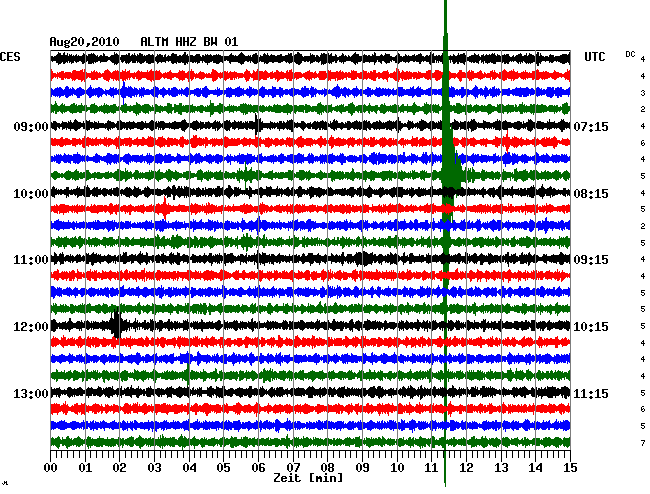The height and width of the screenshot is (494, 650).
Task: Click the red spike on the 10:00 row's red trace
Action: pos(165,208)
